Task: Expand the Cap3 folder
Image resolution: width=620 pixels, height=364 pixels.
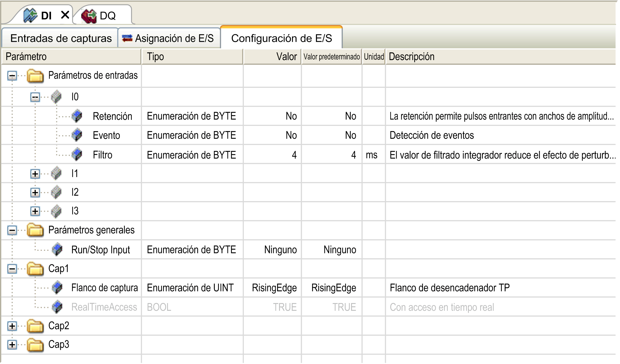Action: pos(12,345)
